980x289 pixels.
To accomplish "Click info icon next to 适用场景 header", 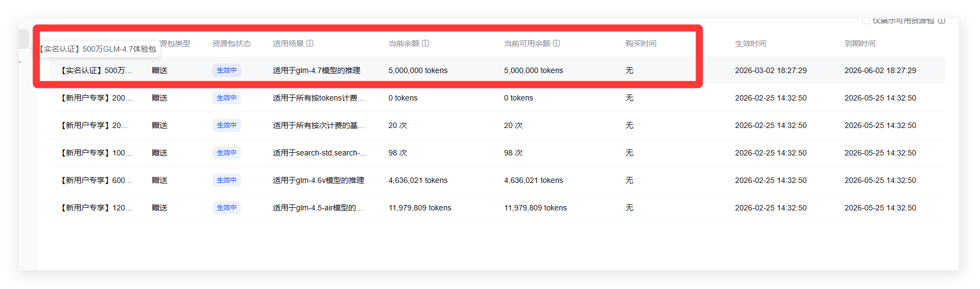I will click(310, 43).
